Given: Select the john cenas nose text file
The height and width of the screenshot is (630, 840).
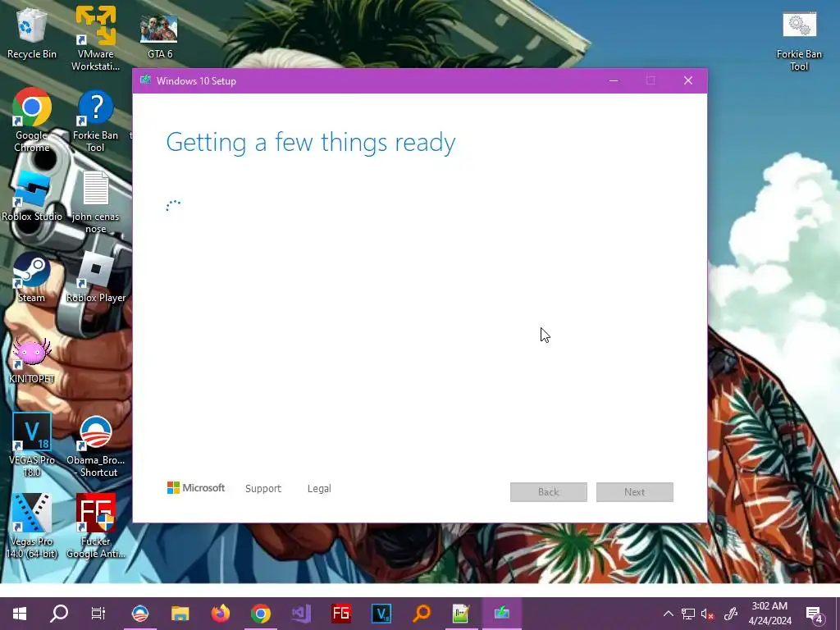Looking at the screenshot, I should (95, 202).
